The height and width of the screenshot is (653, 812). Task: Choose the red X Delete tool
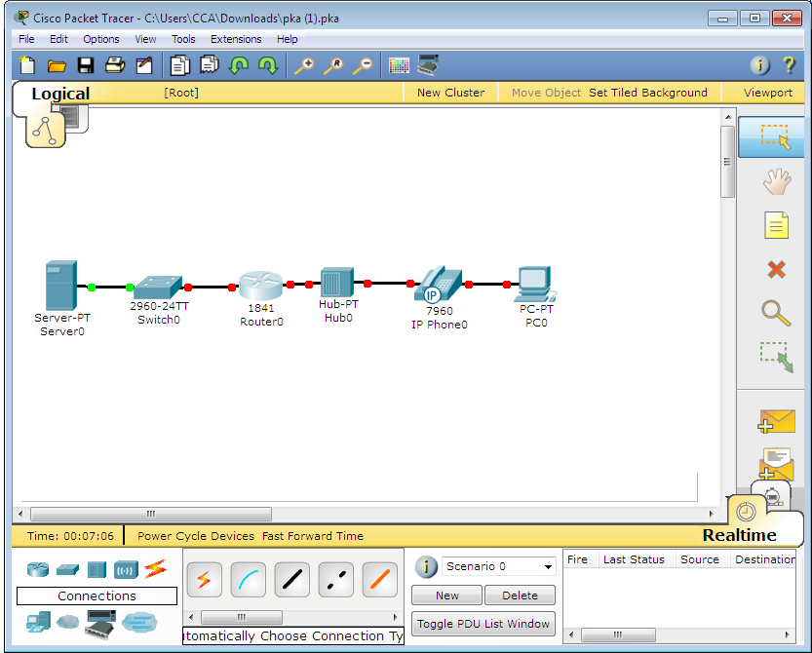click(776, 270)
